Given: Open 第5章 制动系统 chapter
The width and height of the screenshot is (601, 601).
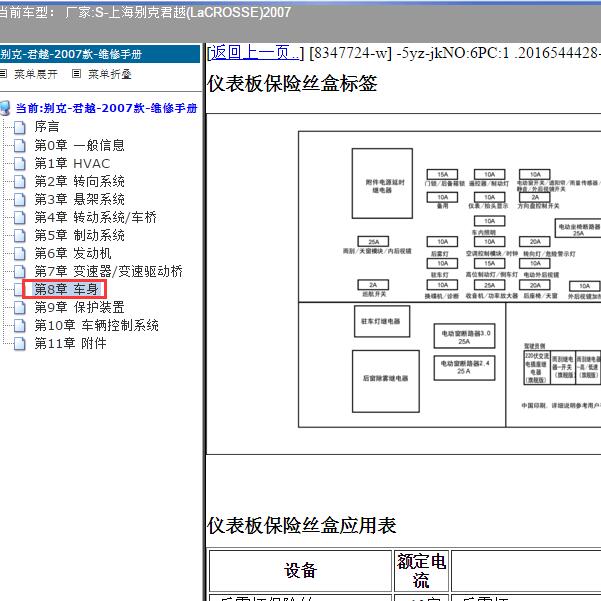Looking at the screenshot, I should pyautogui.click(x=79, y=235).
